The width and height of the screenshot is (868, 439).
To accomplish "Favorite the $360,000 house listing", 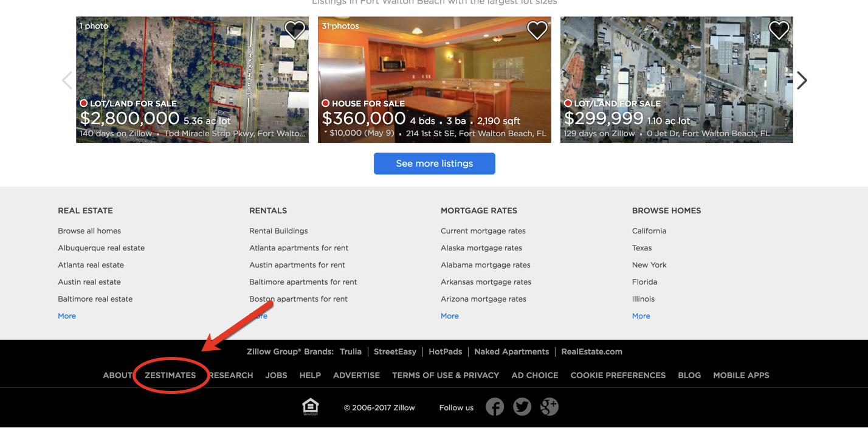I will pos(537,30).
